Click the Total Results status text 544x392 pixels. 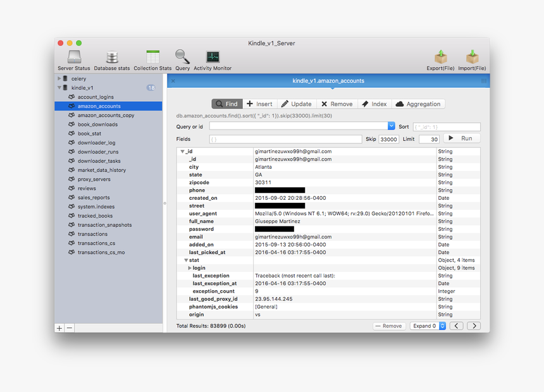211,326
